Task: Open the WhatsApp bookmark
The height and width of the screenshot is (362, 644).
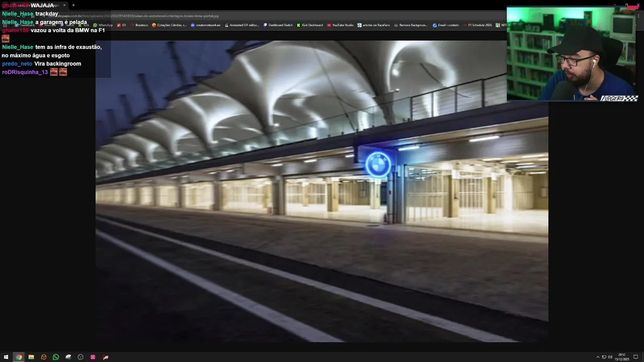Action: pyautogui.click(x=103, y=25)
